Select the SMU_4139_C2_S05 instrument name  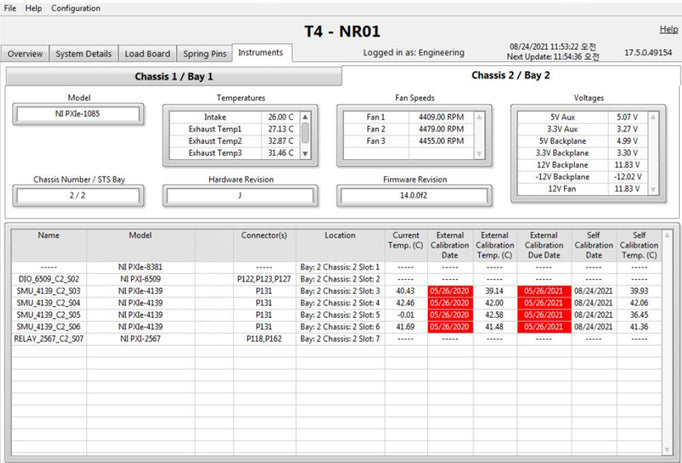click(49, 315)
